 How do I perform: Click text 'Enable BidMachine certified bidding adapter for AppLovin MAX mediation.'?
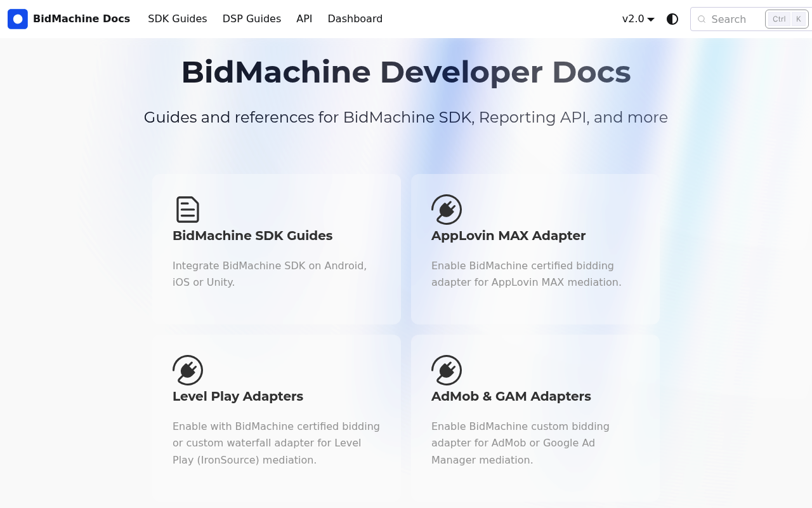tap(527, 274)
